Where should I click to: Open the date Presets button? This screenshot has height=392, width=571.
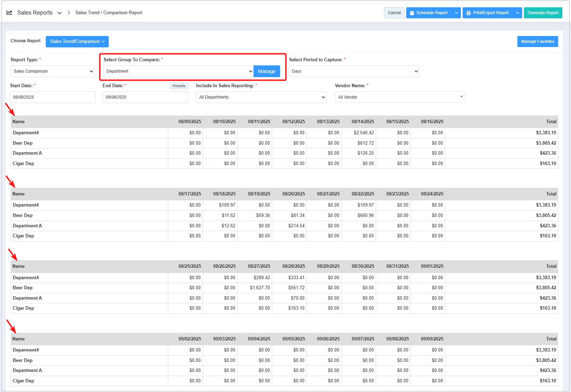click(179, 86)
